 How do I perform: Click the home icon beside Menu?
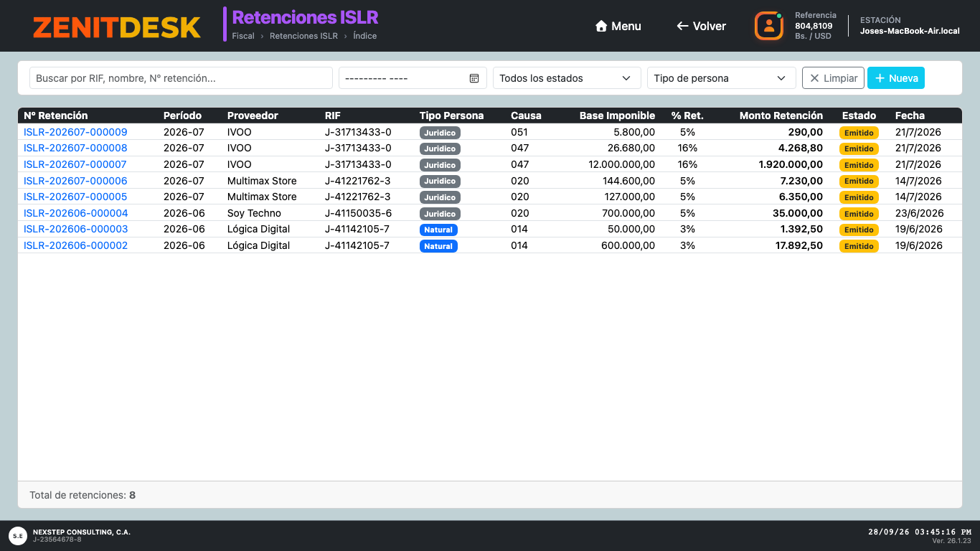[x=601, y=26]
